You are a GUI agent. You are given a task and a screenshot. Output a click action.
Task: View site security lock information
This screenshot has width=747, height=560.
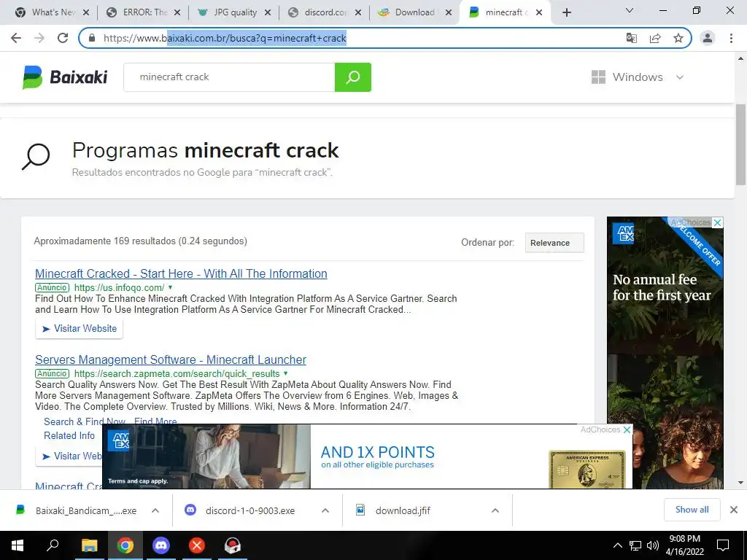pos(92,38)
